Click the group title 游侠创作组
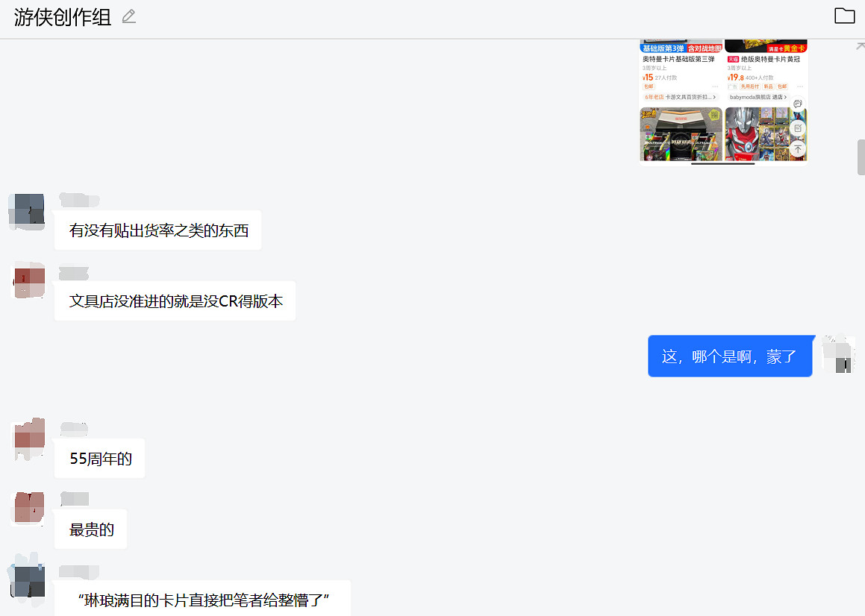The height and width of the screenshot is (616, 865). [x=60, y=17]
